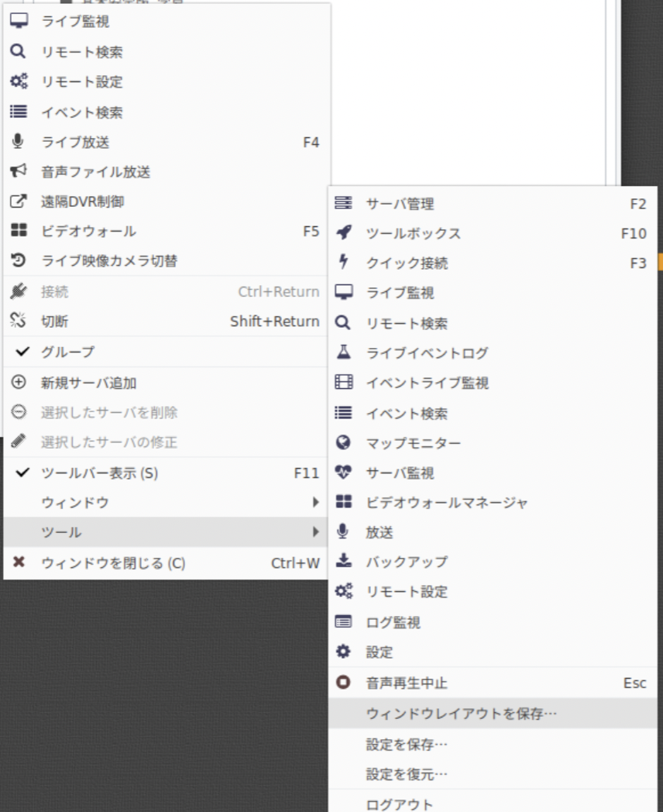Click the heartbeat icon for サーバ監視
The image size is (663, 812).
343,472
